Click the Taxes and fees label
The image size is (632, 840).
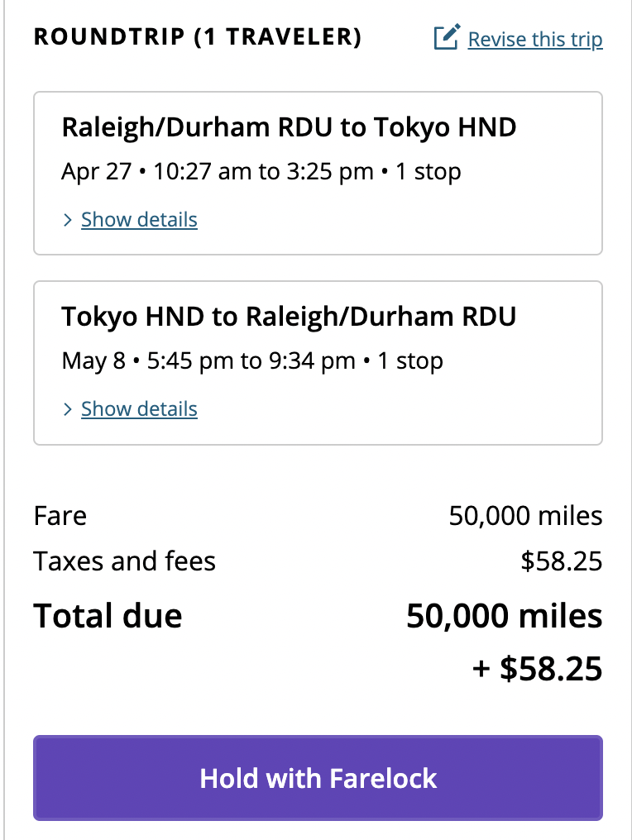click(124, 561)
